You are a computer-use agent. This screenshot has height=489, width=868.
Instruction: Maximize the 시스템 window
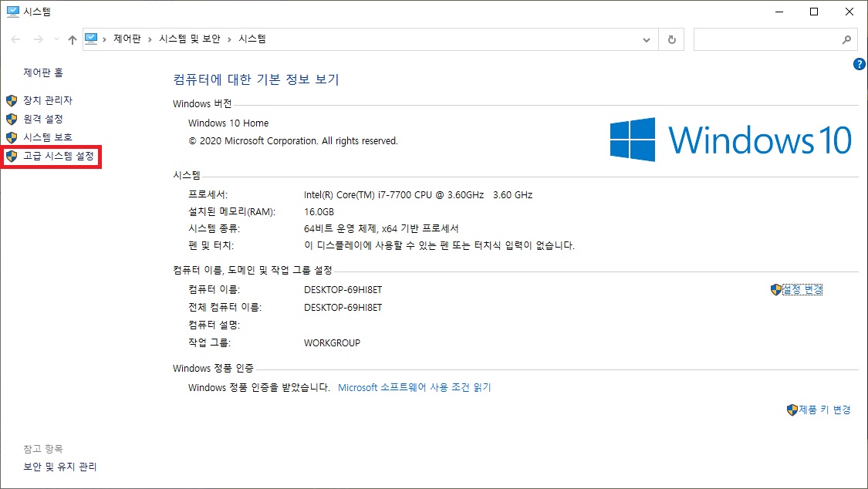[814, 12]
